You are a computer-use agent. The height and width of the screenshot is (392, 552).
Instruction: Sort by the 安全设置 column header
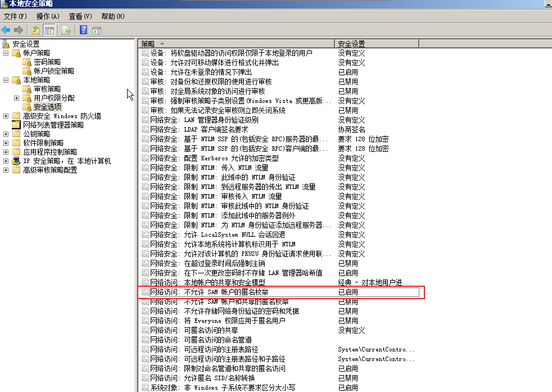coord(377,44)
